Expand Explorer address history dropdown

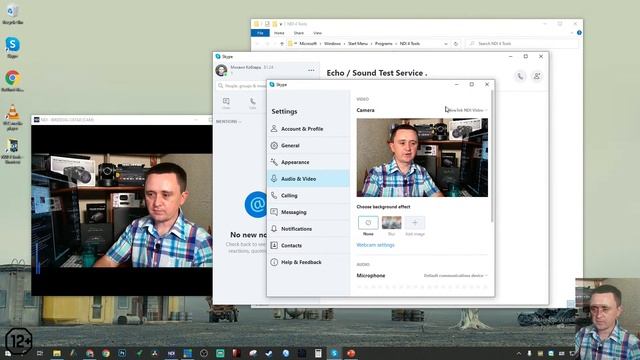coord(446,43)
